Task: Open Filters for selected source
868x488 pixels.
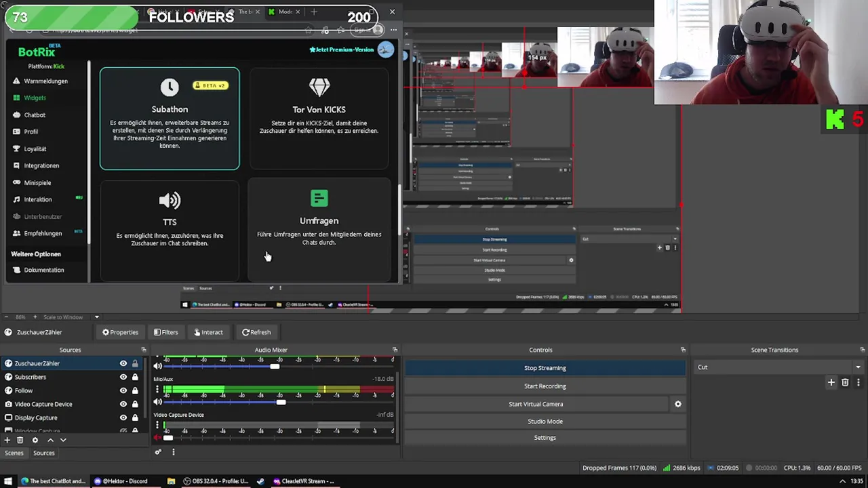Action: coord(165,332)
